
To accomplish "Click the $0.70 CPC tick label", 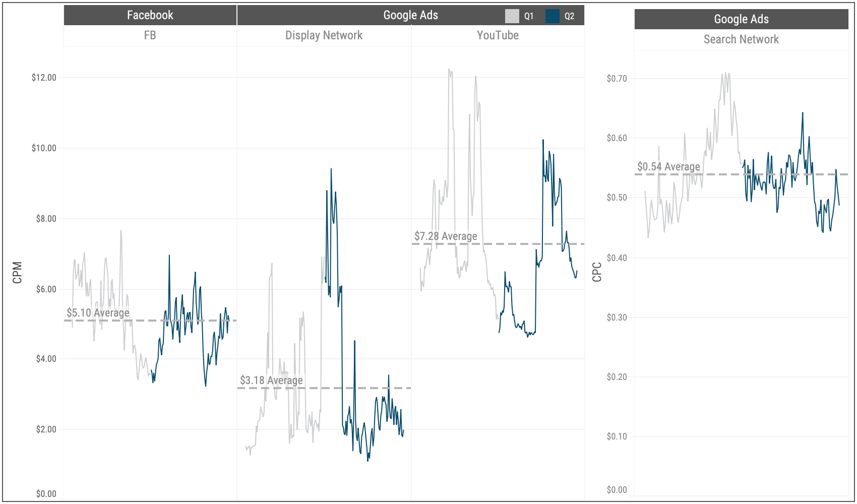I will [x=617, y=79].
